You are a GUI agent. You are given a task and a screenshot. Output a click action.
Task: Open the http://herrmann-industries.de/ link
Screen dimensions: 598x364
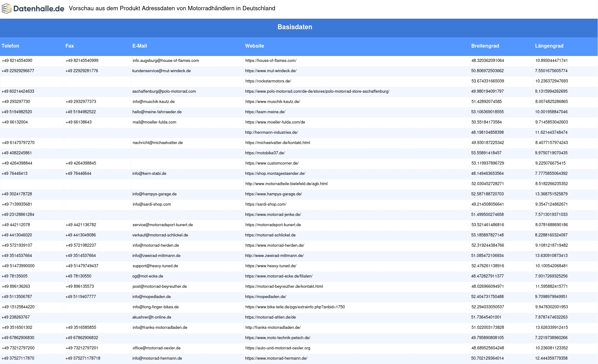271,133
